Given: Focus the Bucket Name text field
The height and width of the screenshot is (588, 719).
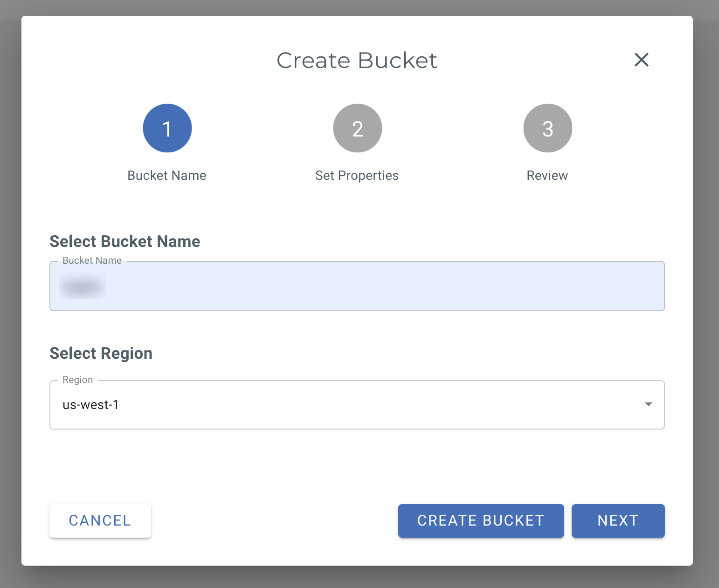Looking at the screenshot, I should tap(373, 286).
